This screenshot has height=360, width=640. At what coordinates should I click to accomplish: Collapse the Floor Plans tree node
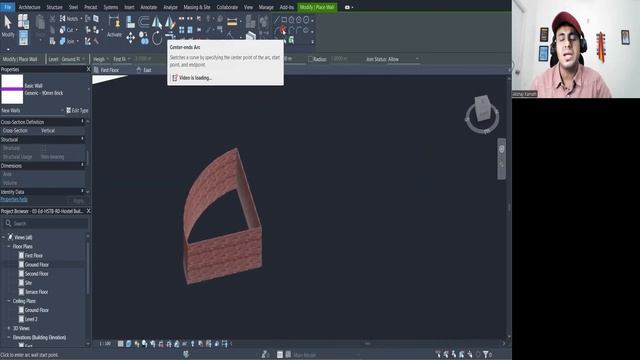[x=9, y=247]
